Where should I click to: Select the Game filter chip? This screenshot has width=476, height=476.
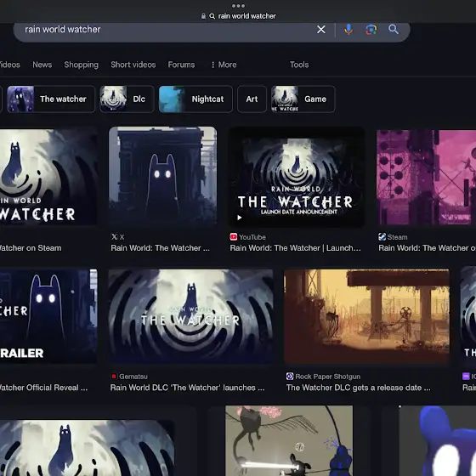(303, 99)
